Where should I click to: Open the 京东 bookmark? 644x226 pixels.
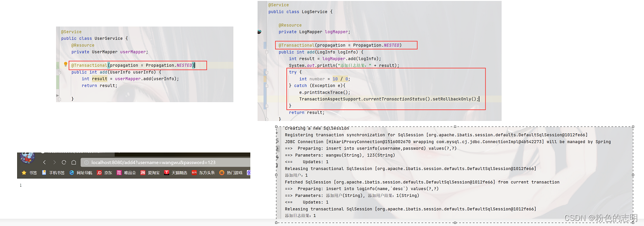[x=104, y=173]
